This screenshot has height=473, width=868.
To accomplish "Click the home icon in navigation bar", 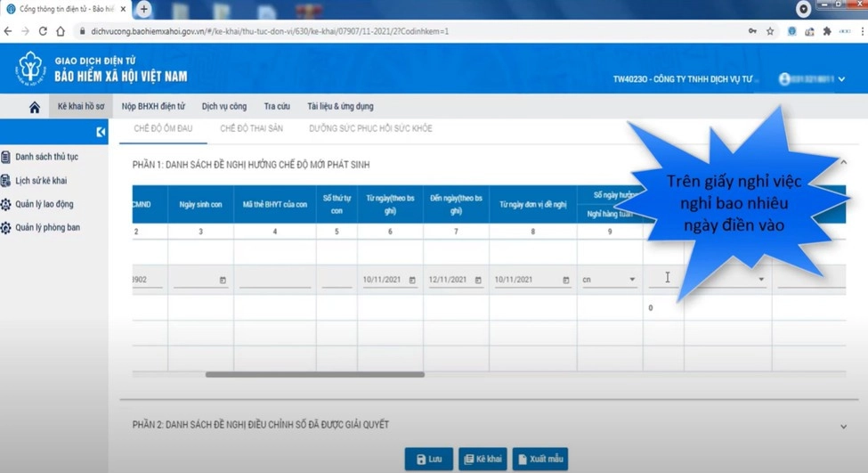I will (34, 107).
